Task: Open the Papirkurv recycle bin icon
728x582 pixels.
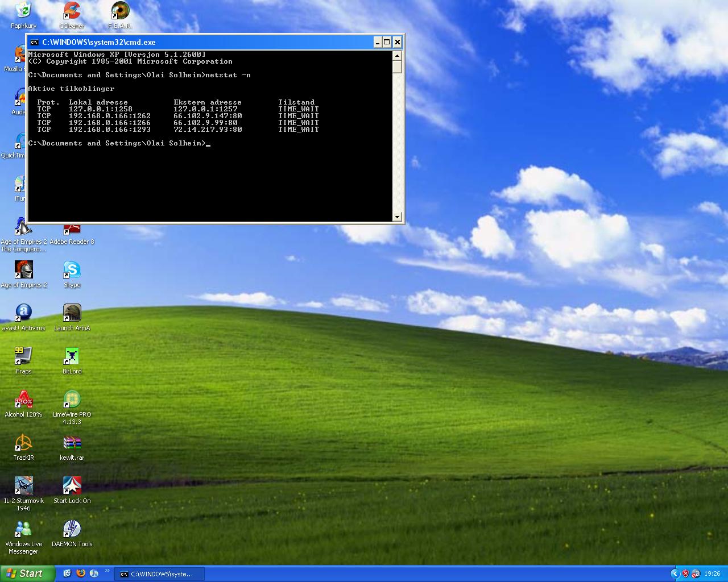Action: click(23, 15)
